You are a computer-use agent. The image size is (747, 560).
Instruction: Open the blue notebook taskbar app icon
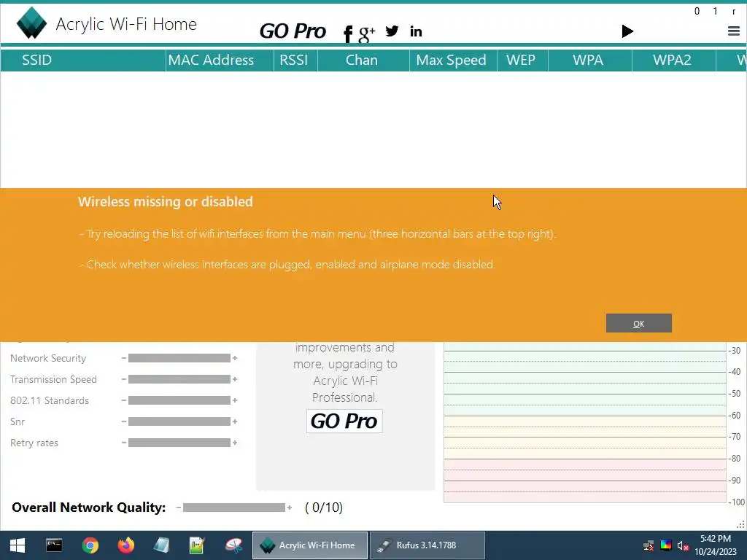pyautogui.click(x=161, y=545)
